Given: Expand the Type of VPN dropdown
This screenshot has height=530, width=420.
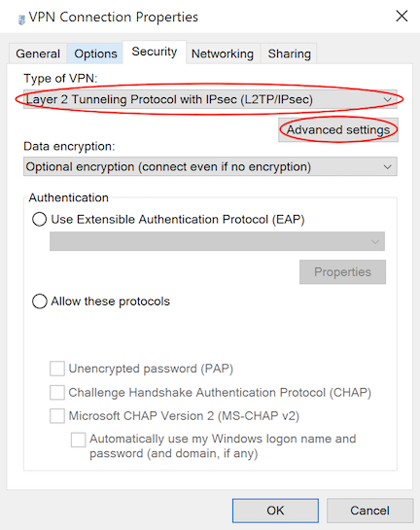Looking at the screenshot, I should tap(210, 99).
